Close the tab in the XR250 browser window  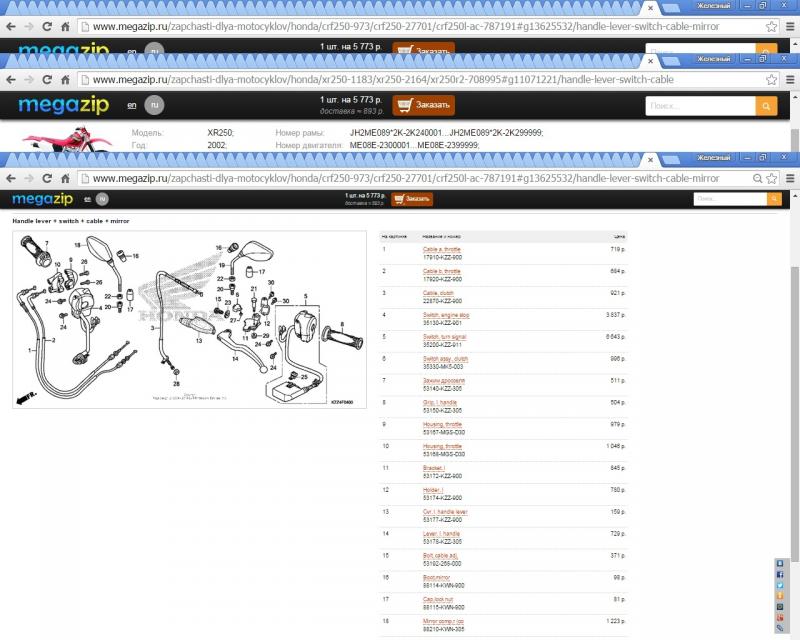(650, 61)
